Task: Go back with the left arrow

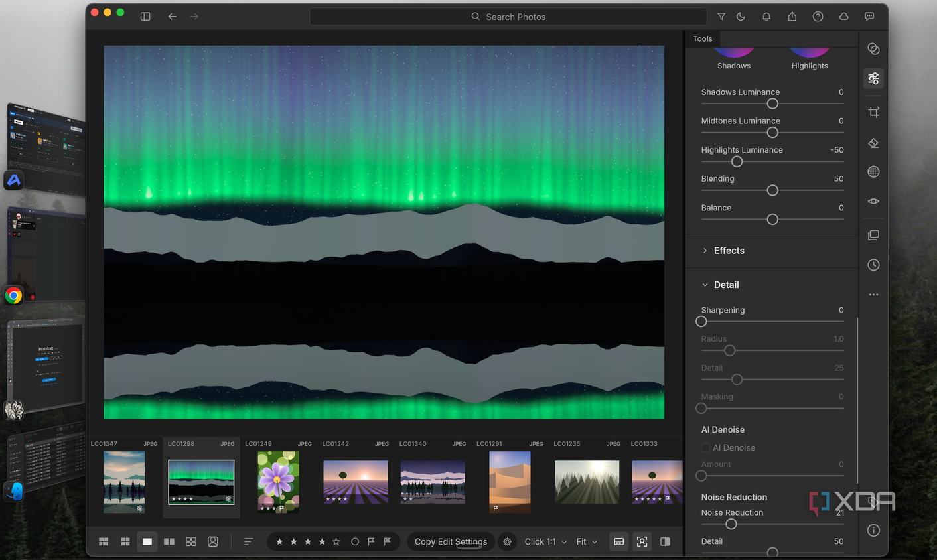Action: [x=172, y=17]
